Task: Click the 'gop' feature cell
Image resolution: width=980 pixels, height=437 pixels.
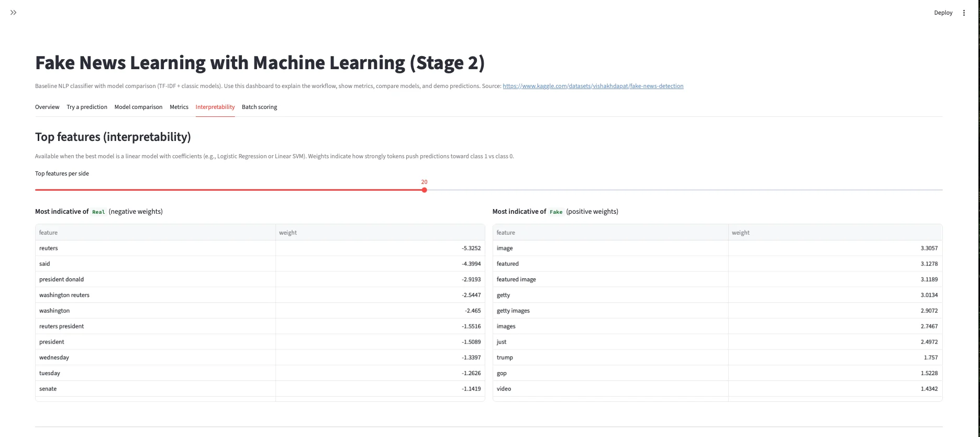Action: (x=610, y=373)
